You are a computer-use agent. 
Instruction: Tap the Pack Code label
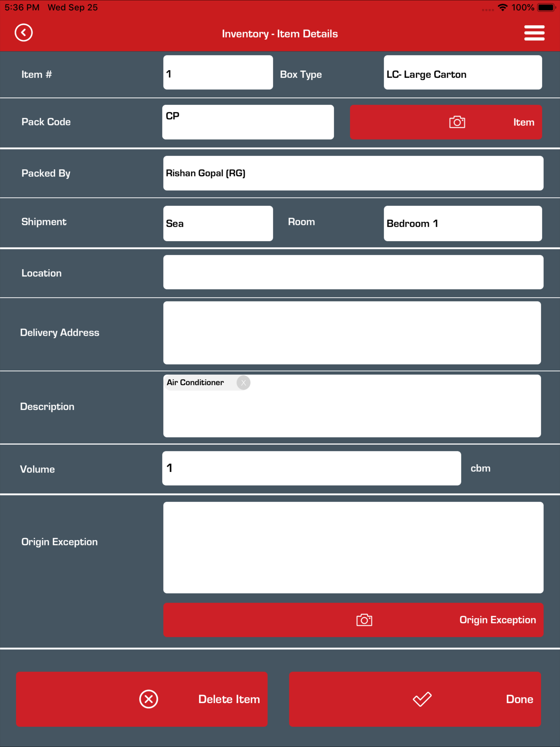(46, 122)
